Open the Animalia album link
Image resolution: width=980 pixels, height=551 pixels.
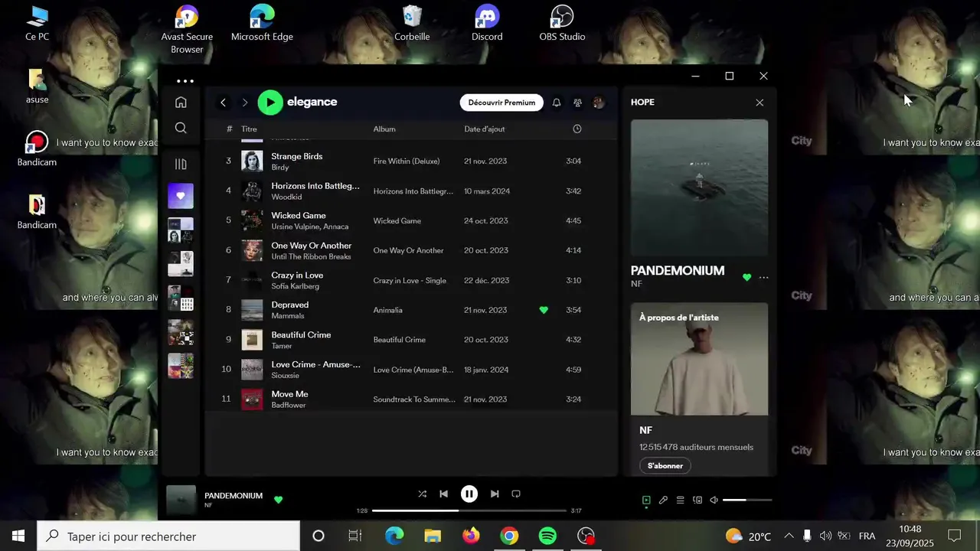(x=388, y=310)
